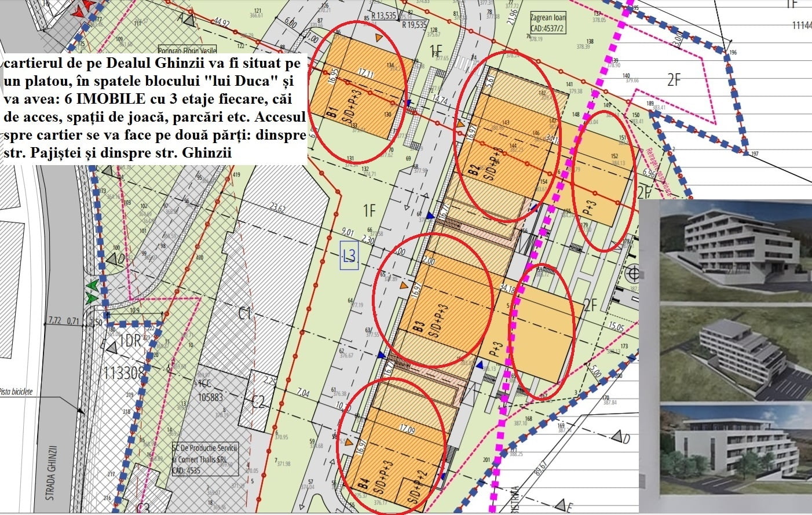Click the crosshair target symbol beside the renders
Image resolution: width=812 pixels, height=515 pixels.
point(634,272)
